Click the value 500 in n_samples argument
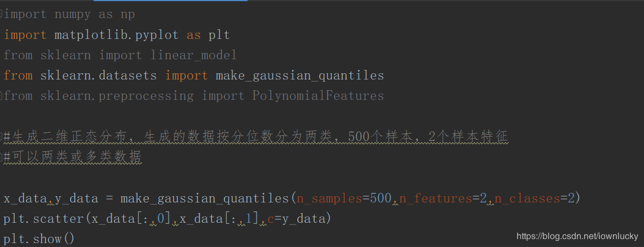Viewport: 644px width, 247px height. pyautogui.click(x=380, y=199)
